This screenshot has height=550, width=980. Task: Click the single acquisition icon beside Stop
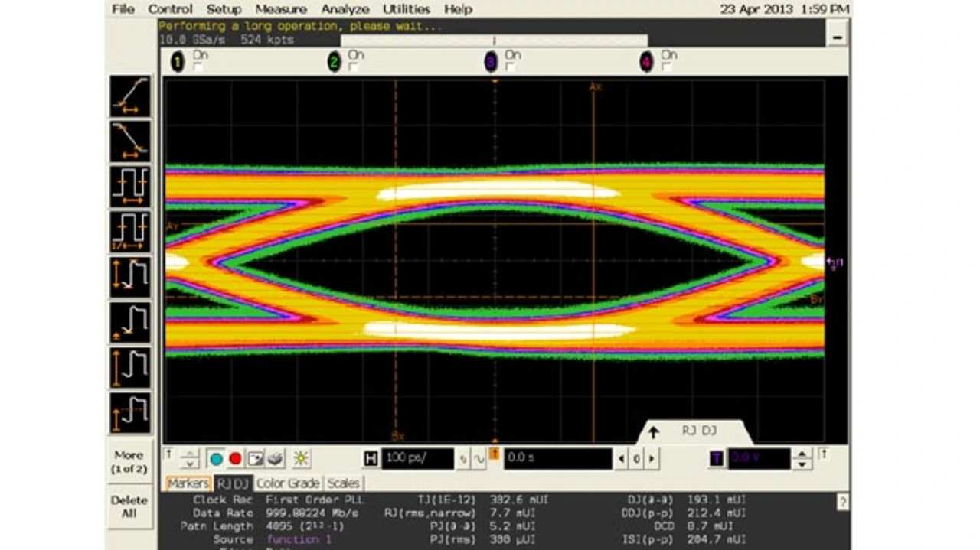[255, 459]
